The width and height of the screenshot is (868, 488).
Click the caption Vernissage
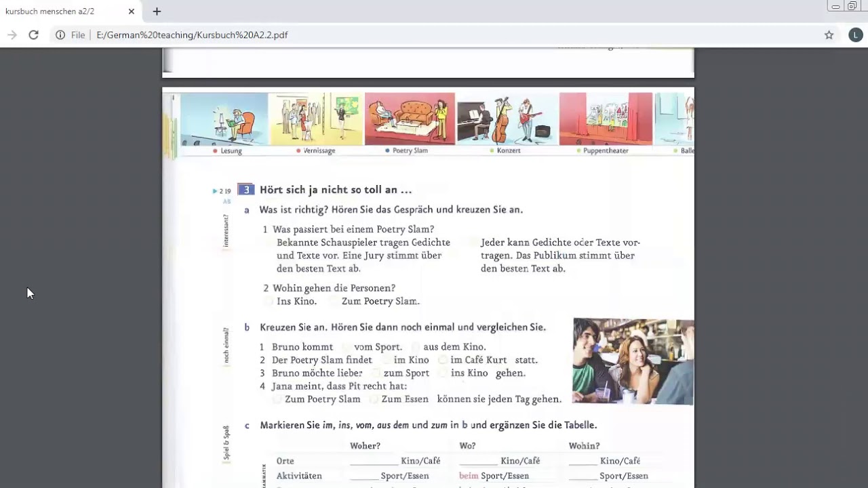(319, 150)
